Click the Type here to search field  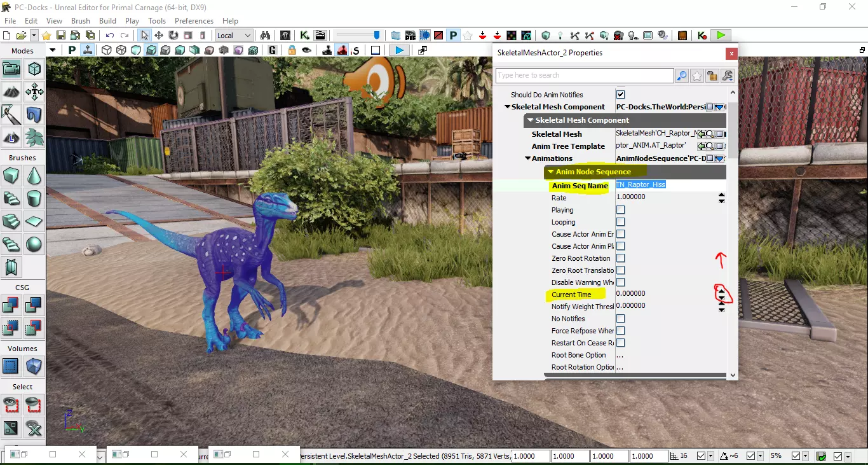(584, 76)
